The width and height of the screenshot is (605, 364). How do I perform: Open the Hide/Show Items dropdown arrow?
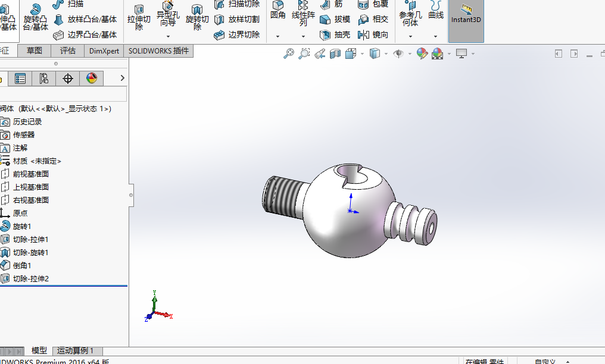(410, 54)
